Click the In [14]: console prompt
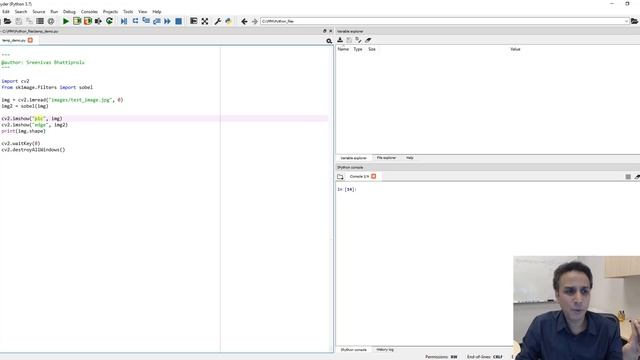640x360 pixels. tap(347, 190)
